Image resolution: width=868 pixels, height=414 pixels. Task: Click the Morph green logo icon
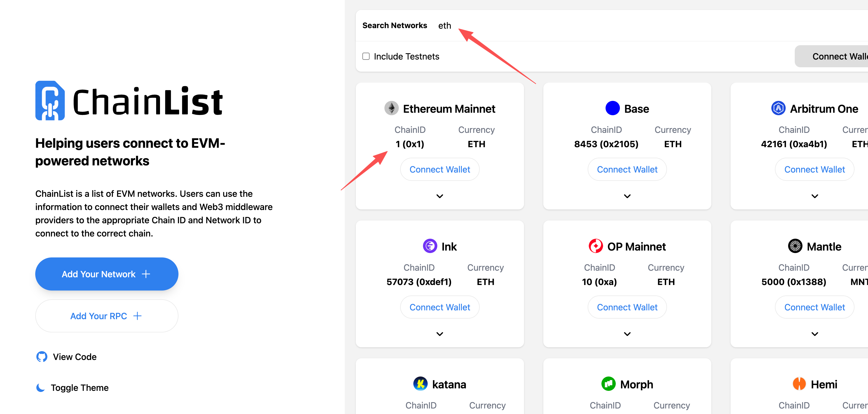608,384
